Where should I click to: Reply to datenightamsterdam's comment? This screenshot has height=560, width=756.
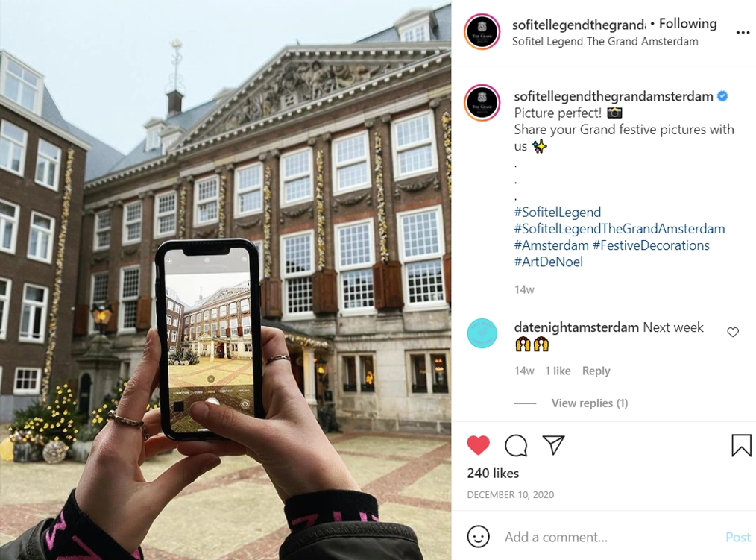pos(596,371)
